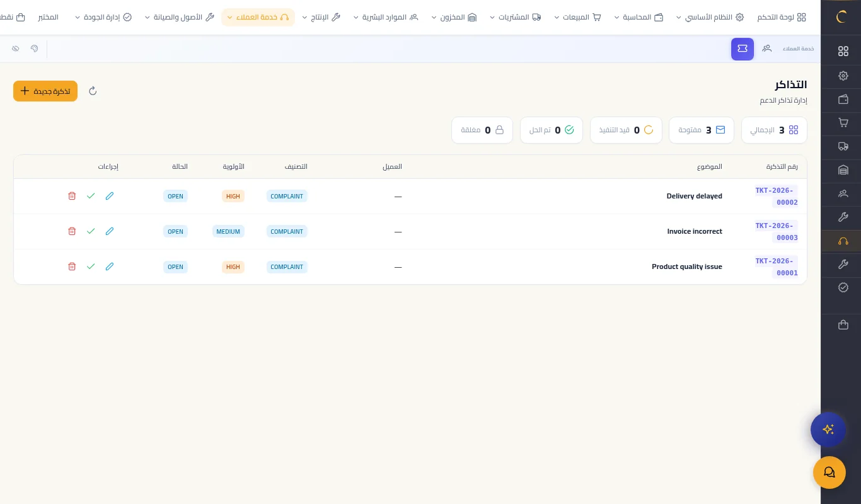Image resolution: width=861 pixels, height=504 pixels.
Task: Expand chevron beside المبيعات menu
Action: 557,18
